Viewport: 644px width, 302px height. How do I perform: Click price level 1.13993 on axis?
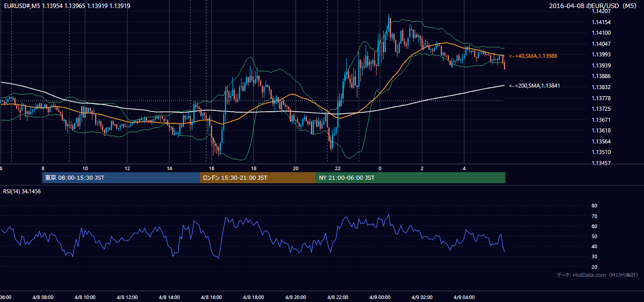601,55
